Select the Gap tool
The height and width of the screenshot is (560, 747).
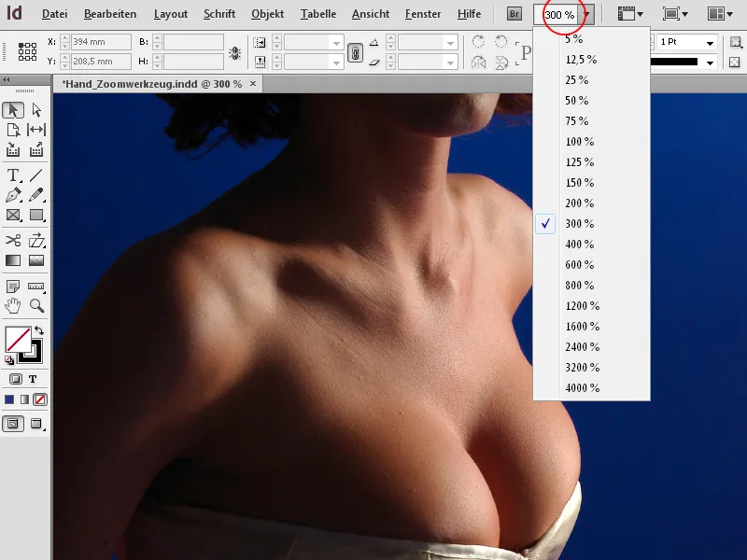pyautogui.click(x=36, y=130)
